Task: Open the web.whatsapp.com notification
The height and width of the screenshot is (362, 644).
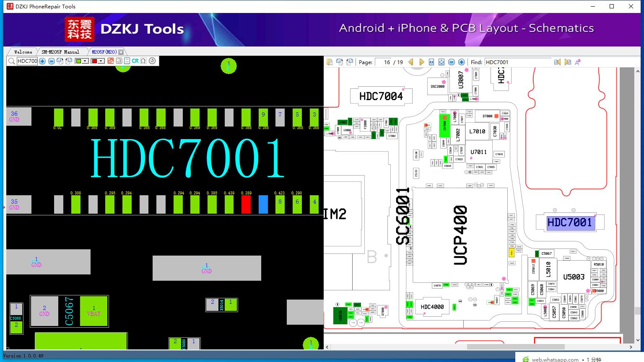Action: point(579,357)
